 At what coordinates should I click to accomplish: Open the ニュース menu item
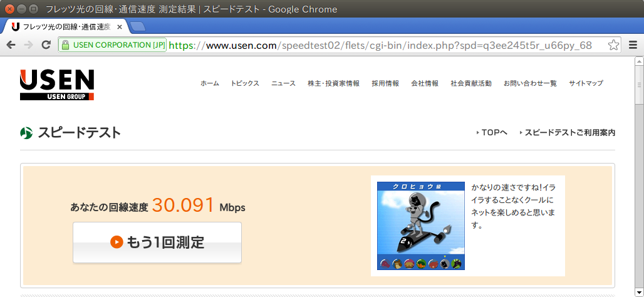click(283, 83)
